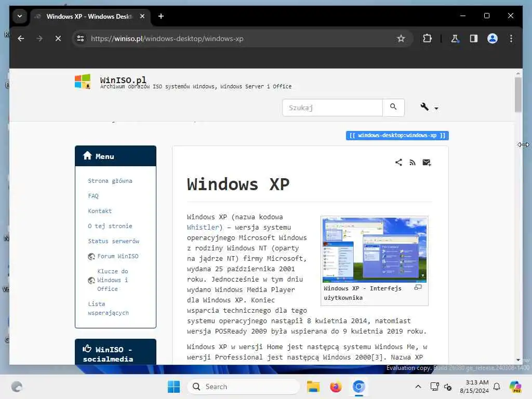Viewport: 532px width, 399px height.
Task: Open O tej stronie link
Action: pyautogui.click(x=110, y=226)
